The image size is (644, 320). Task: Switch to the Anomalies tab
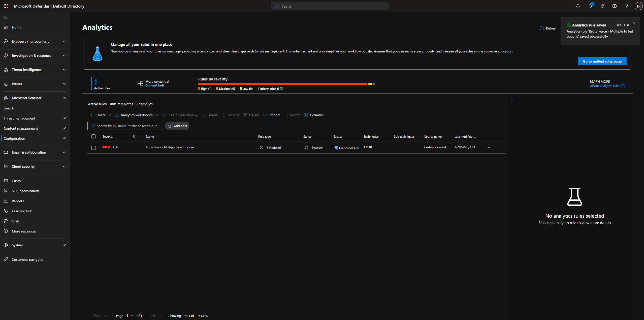coord(144,104)
